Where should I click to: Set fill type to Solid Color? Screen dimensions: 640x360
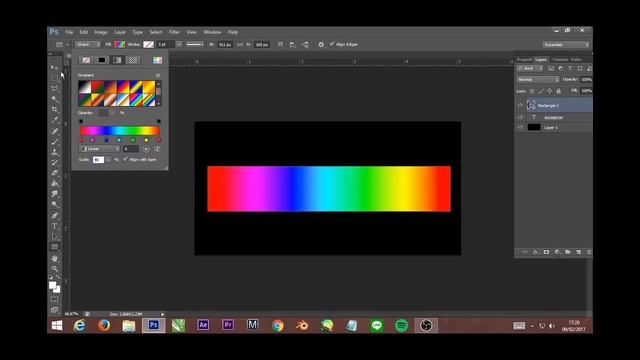point(102,60)
